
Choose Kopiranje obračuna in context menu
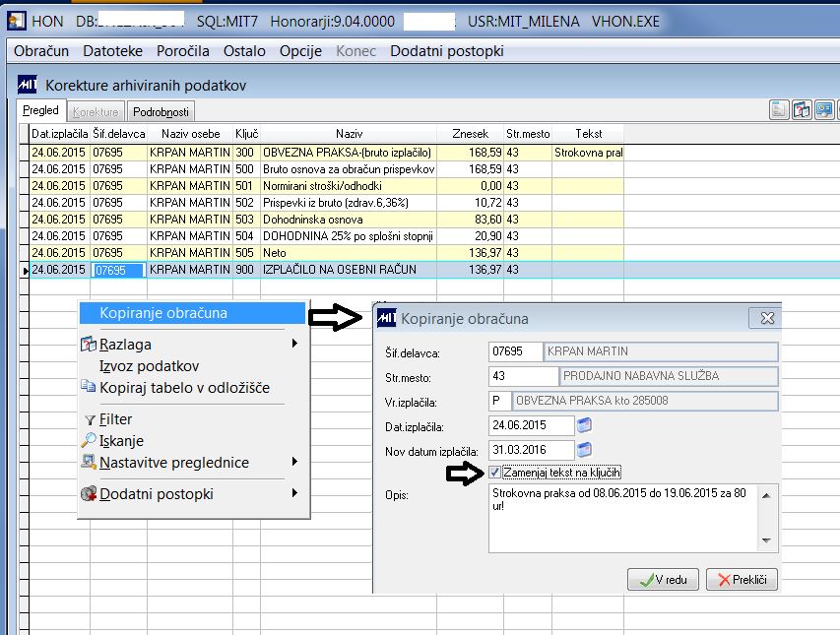click(x=193, y=313)
